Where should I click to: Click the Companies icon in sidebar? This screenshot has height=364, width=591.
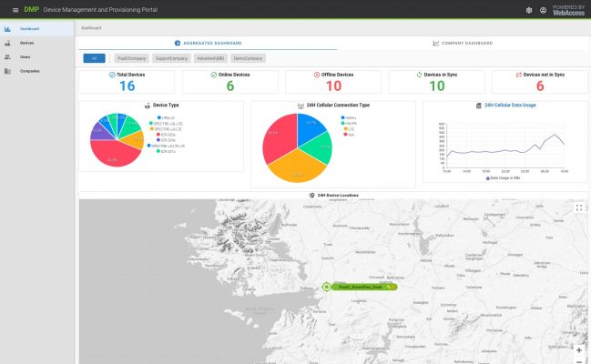(x=7, y=70)
